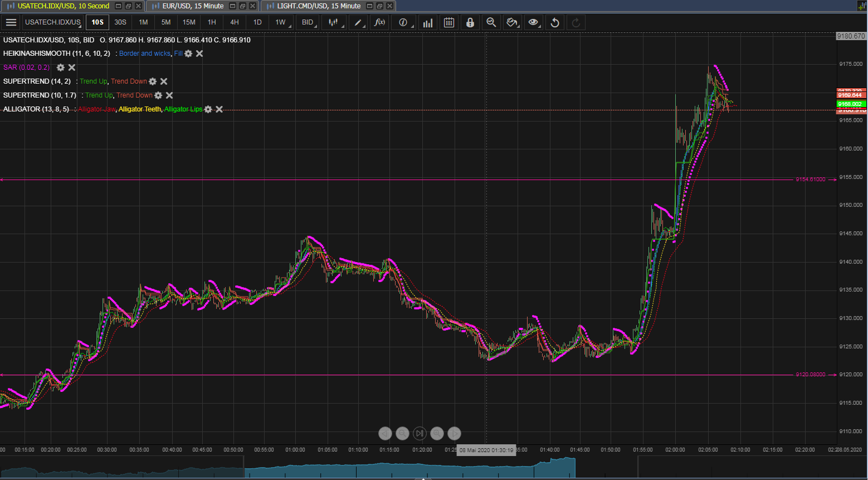
Task: Select the drawing pencil tool
Action: (x=358, y=22)
